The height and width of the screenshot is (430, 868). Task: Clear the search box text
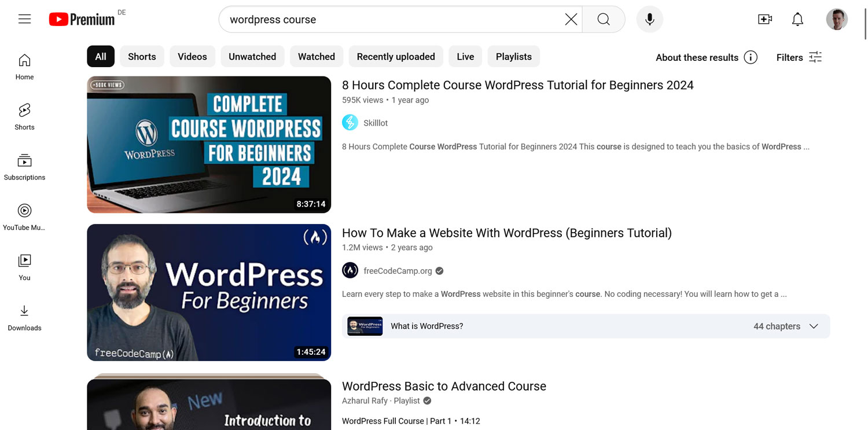coord(571,20)
